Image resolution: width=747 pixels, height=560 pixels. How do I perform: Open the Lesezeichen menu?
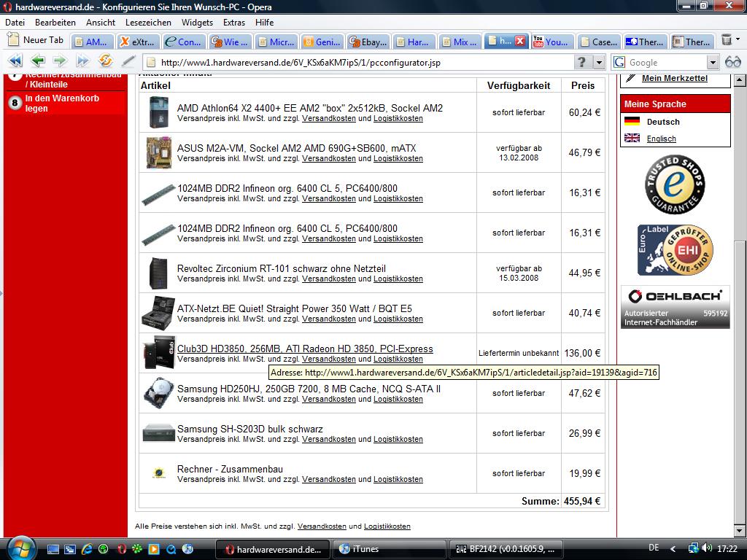(148, 23)
